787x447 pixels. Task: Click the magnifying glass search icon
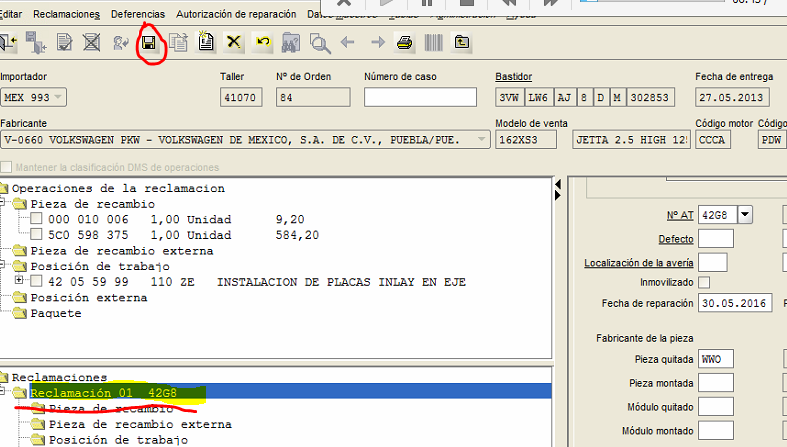point(320,43)
